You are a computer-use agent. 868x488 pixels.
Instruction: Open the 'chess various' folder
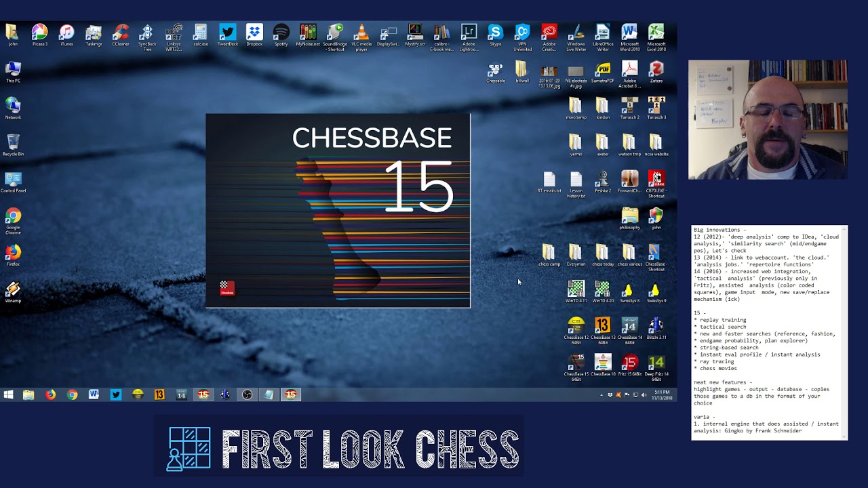point(629,256)
